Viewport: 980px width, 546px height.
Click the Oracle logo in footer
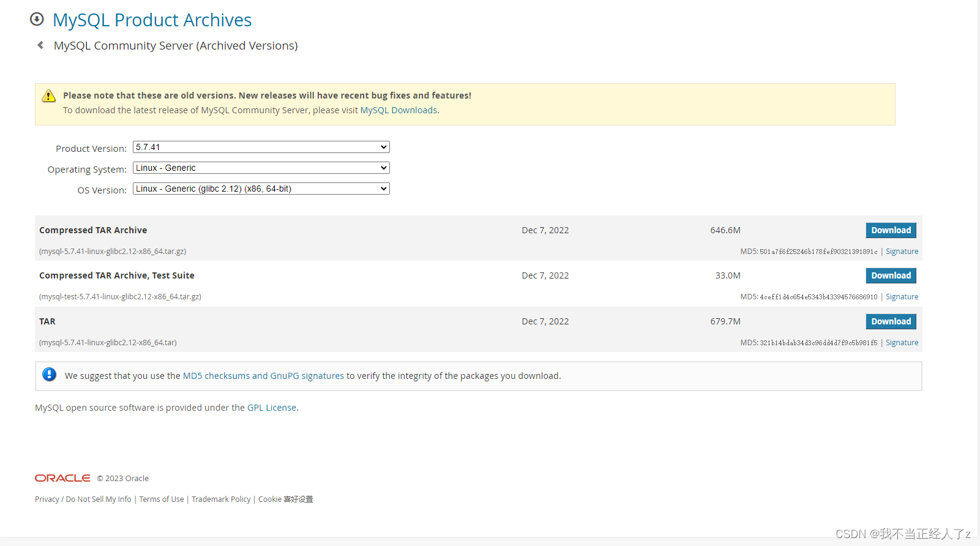(62, 478)
